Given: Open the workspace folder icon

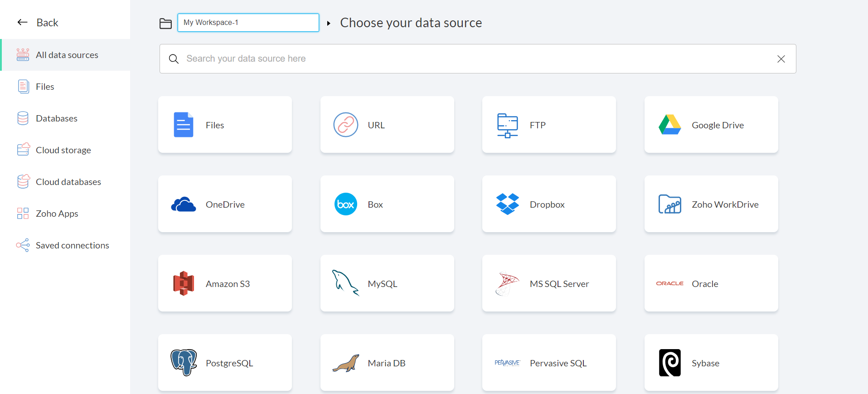Looking at the screenshot, I should (165, 23).
